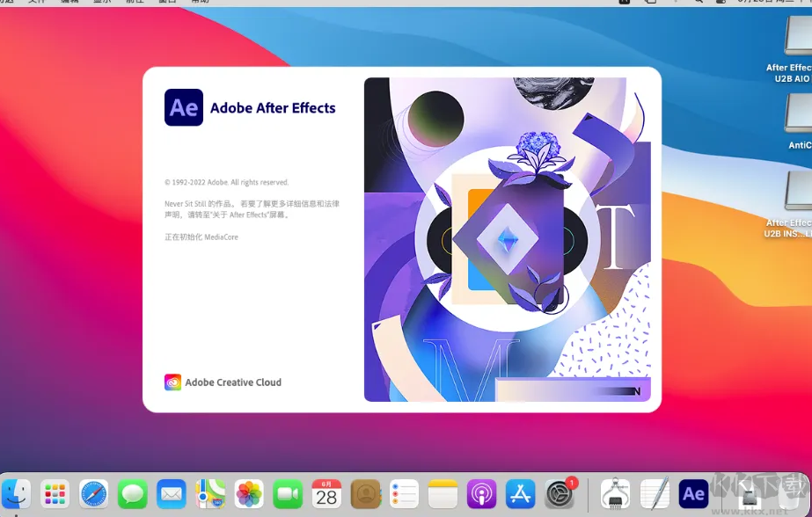Screen dimensions: 812x517
Task: Open the Contacts app
Action: coord(365,493)
